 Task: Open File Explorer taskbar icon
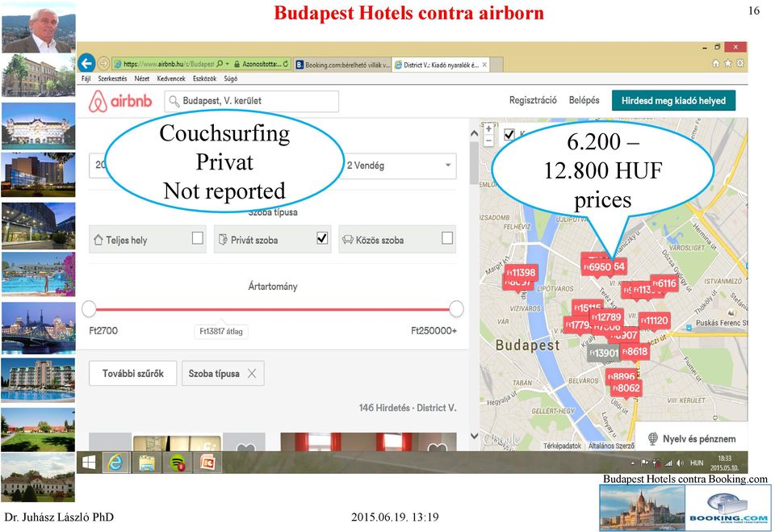pos(147,463)
